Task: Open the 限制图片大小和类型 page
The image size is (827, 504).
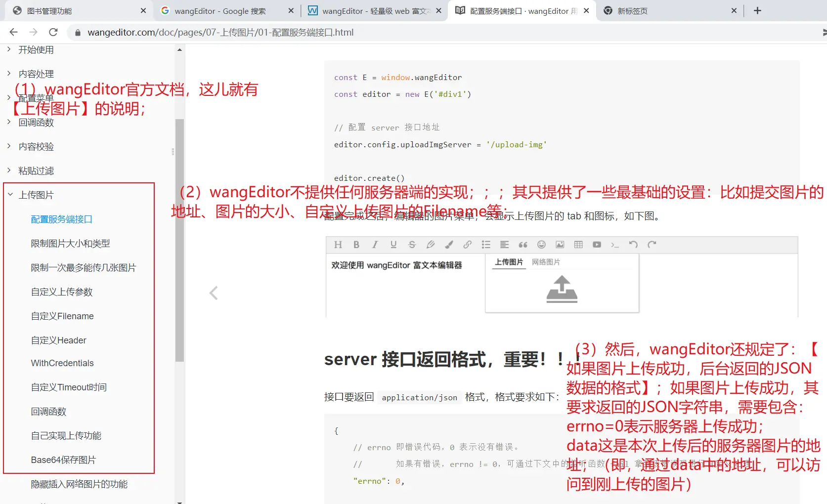Action: [71, 243]
